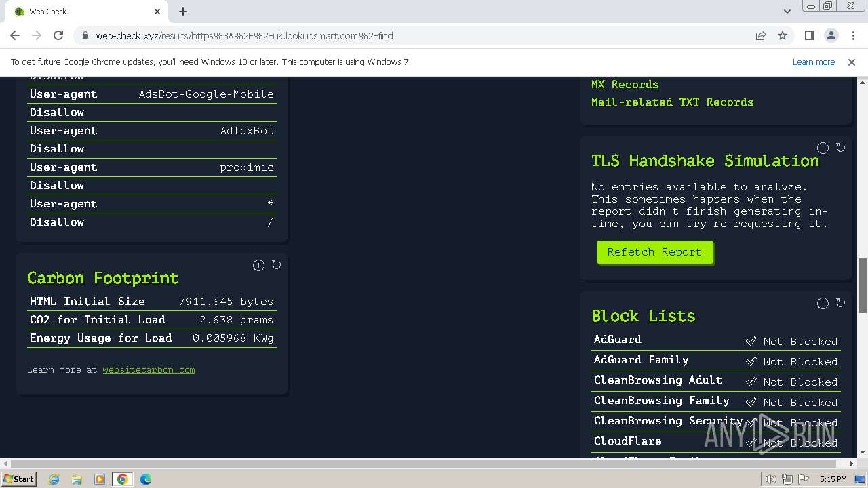The image size is (868, 488).
Task: Click AdGuard Not Blocked status
Action: tap(791, 341)
